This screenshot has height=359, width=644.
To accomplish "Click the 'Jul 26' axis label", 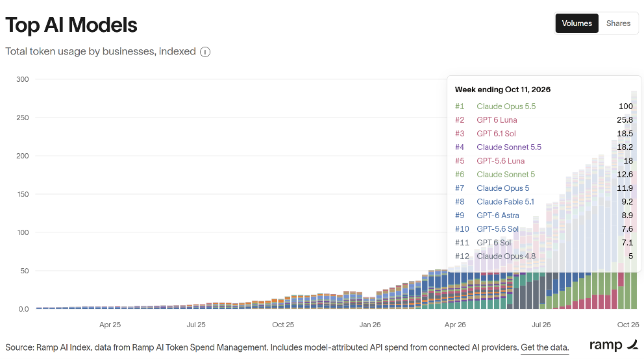I will (x=541, y=325).
